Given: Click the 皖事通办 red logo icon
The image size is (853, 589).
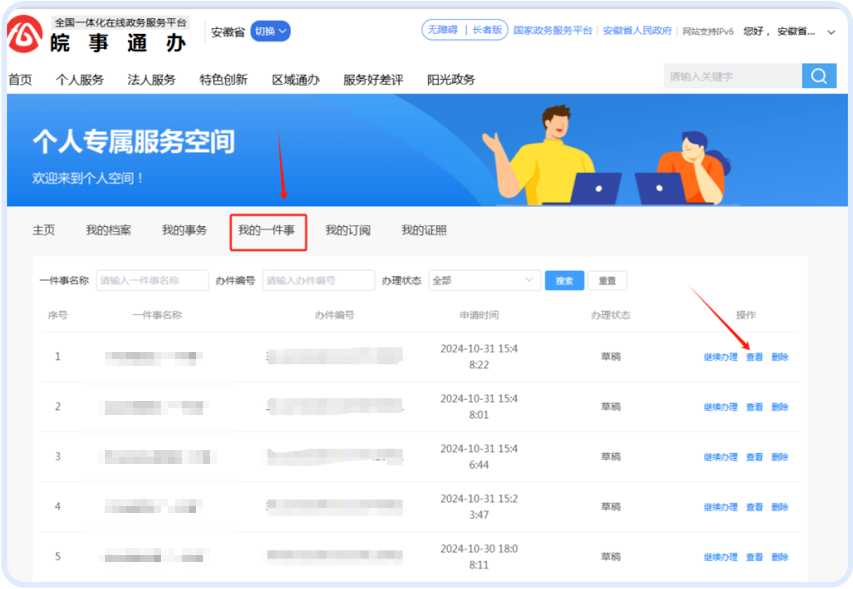Looking at the screenshot, I should pyautogui.click(x=24, y=36).
